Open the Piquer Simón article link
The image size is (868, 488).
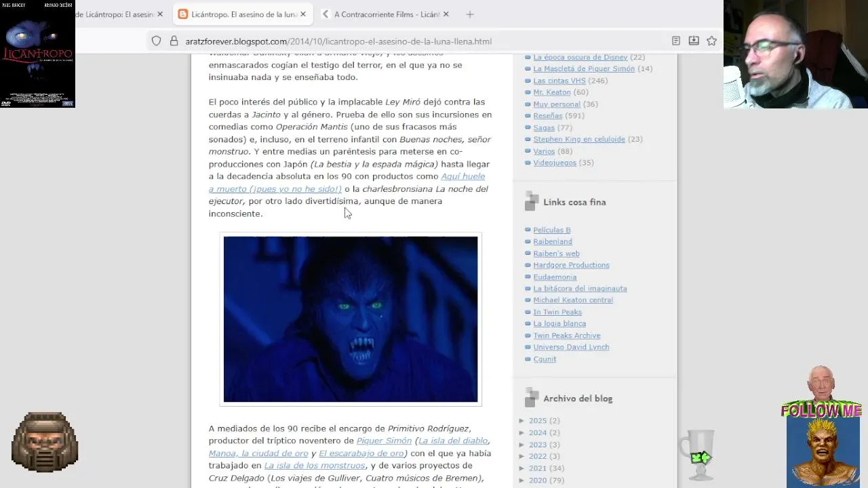[x=384, y=441]
